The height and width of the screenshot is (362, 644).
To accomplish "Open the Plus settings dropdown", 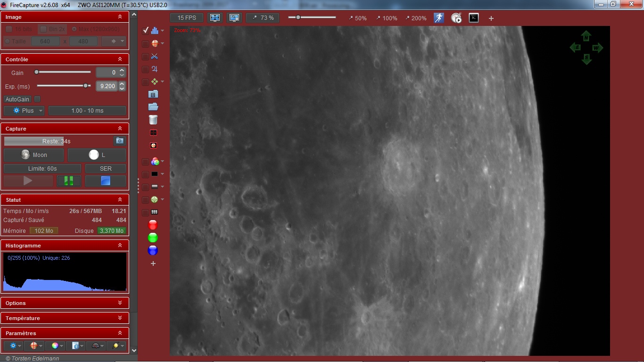I will click(24, 111).
